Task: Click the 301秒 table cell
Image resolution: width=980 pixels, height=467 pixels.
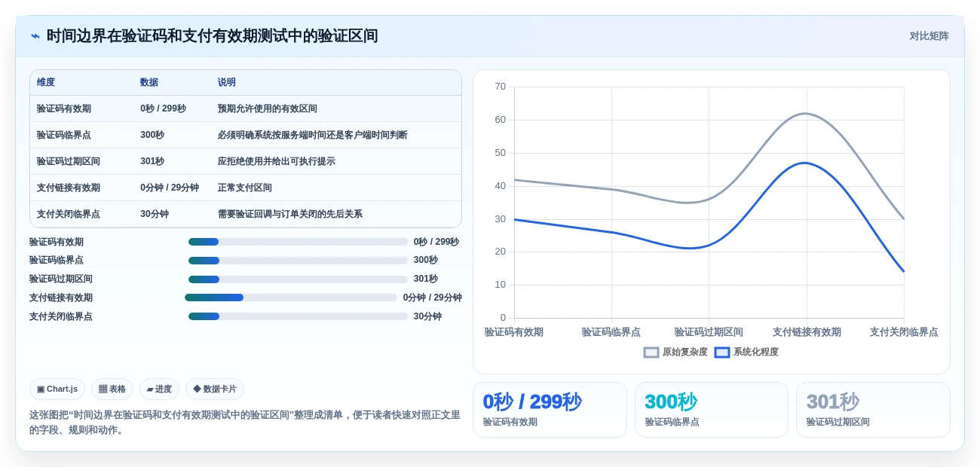Action: [x=152, y=161]
